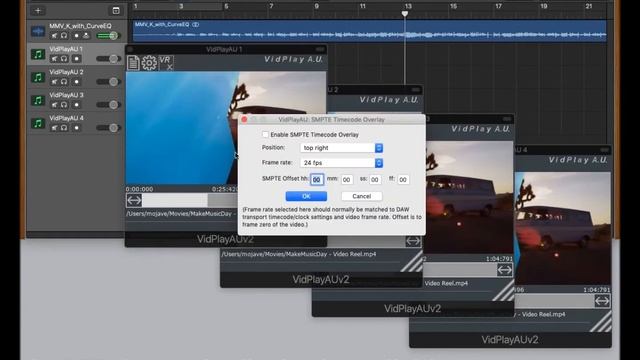Image resolution: width=640 pixels, height=360 pixels.
Task: Record-enable the VidPlayAU 1 track
Action: [x=76, y=59]
